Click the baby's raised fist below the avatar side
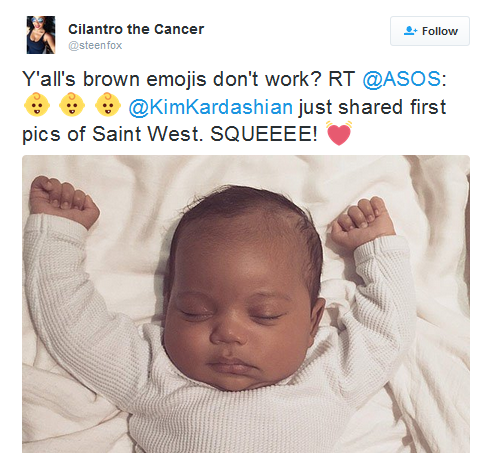This screenshot has height=453, width=498. pos(63,201)
